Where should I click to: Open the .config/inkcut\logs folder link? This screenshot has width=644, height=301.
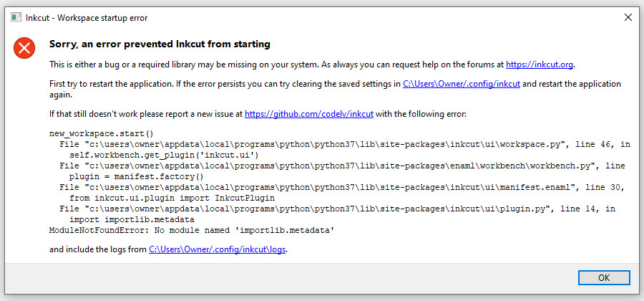click(218, 249)
